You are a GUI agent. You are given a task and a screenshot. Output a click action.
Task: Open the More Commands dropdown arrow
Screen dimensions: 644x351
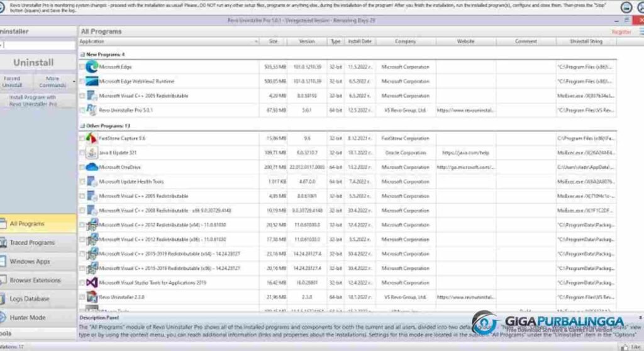tap(74, 82)
